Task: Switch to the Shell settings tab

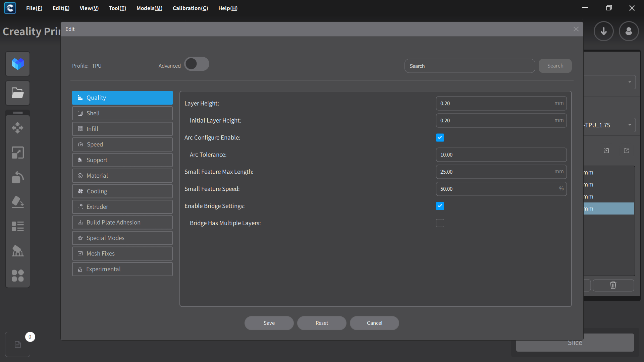Action: [x=122, y=113]
